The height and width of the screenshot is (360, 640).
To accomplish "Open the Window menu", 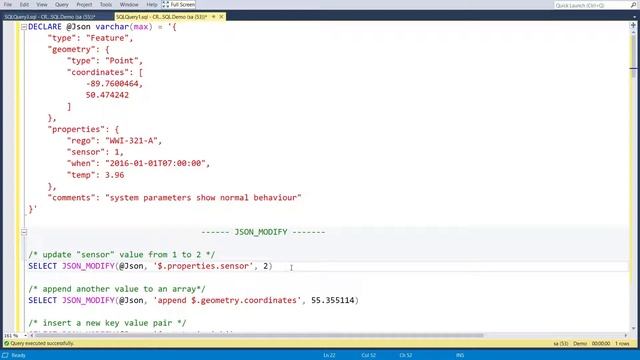I will click(x=129, y=5).
